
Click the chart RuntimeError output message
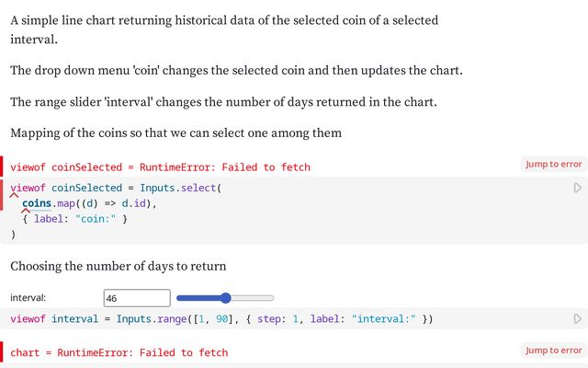pos(119,353)
